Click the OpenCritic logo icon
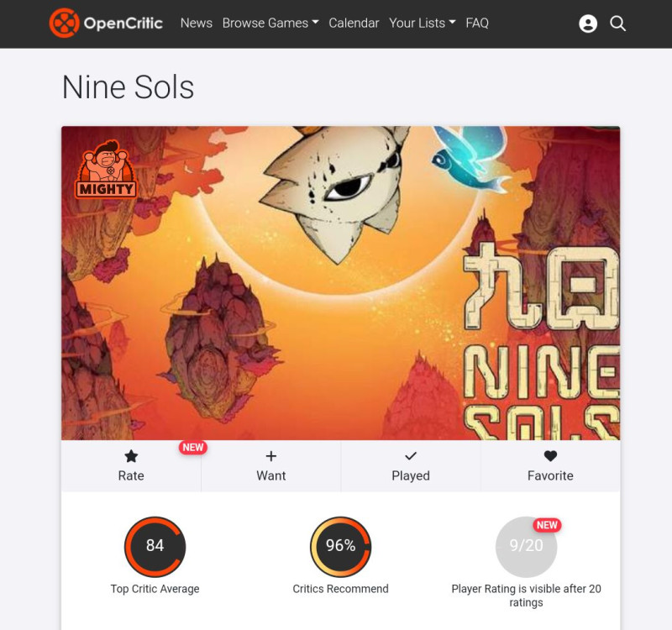Image resolution: width=672 pixels, height=630 pixels. click(65, 23)
